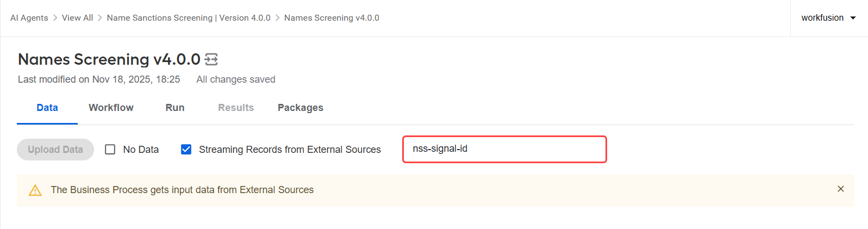
Task: Click the Upload Data button
Action: (55, 150)
